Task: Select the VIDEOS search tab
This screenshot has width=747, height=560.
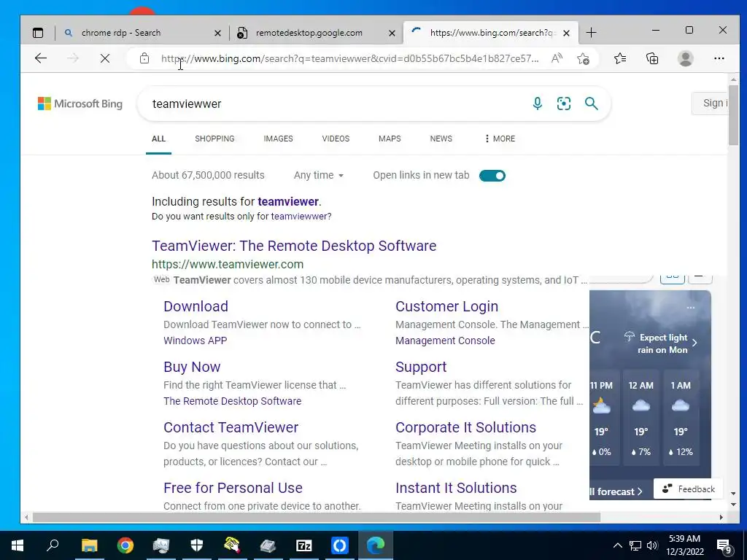Action: click(x=336, y=139)
